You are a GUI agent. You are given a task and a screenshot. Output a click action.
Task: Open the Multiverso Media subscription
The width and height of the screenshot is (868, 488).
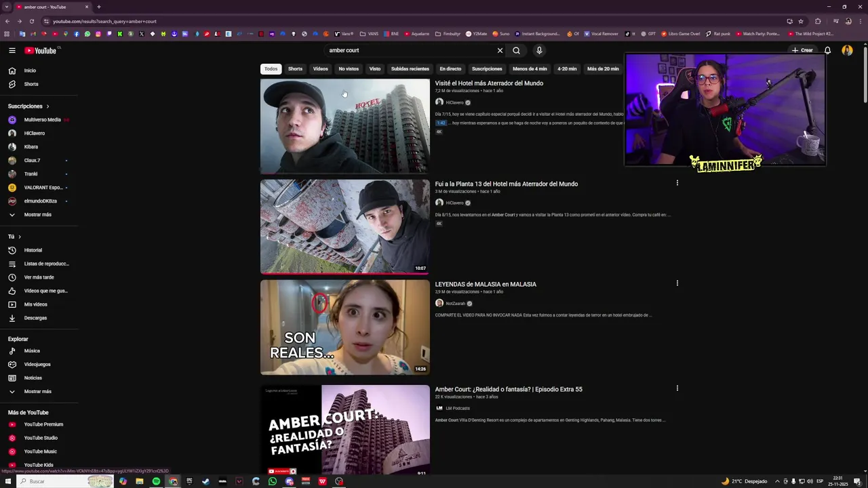pos(41,120)
